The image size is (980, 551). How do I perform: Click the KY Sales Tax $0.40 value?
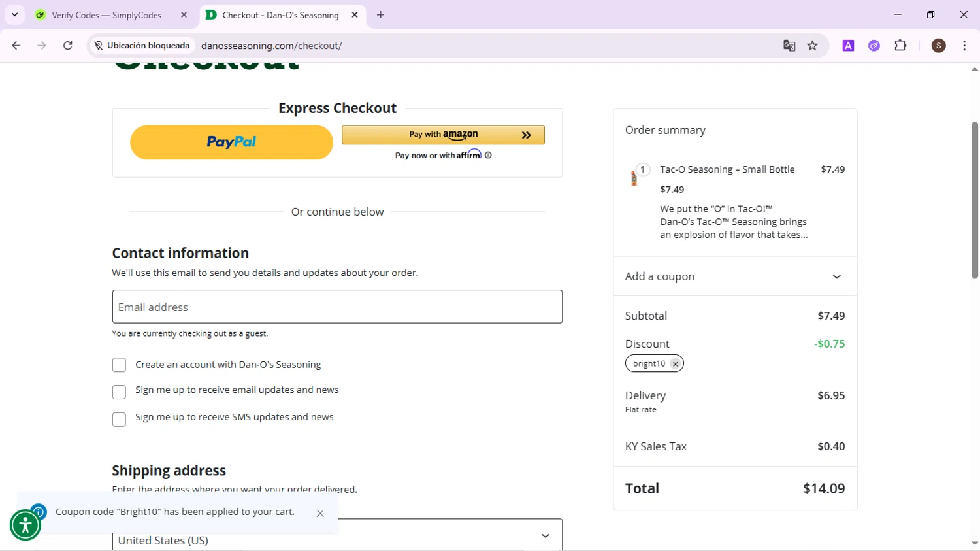pos(831,446)
